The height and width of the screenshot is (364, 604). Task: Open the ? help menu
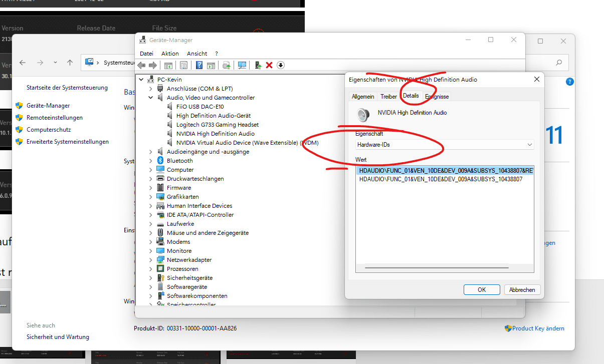[x=217, y=54]
